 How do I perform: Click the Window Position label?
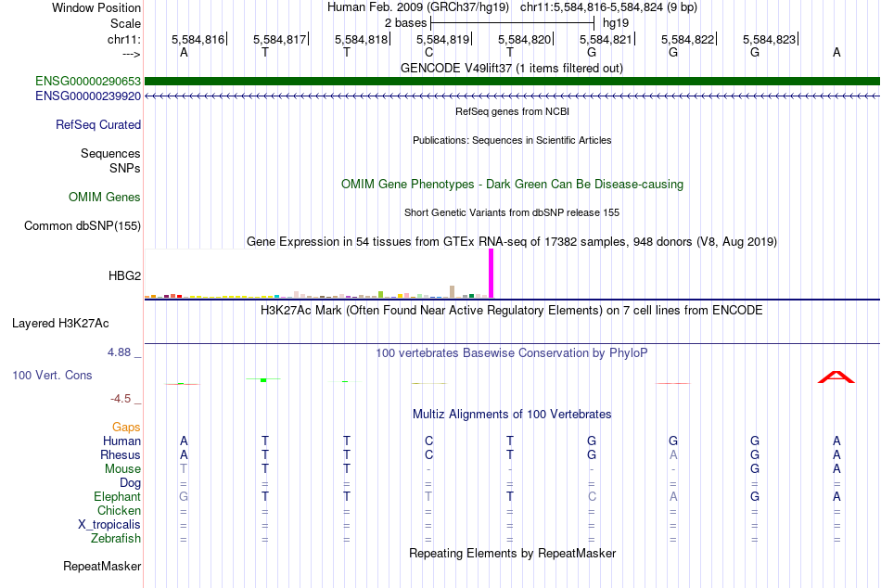click(96, 7)
